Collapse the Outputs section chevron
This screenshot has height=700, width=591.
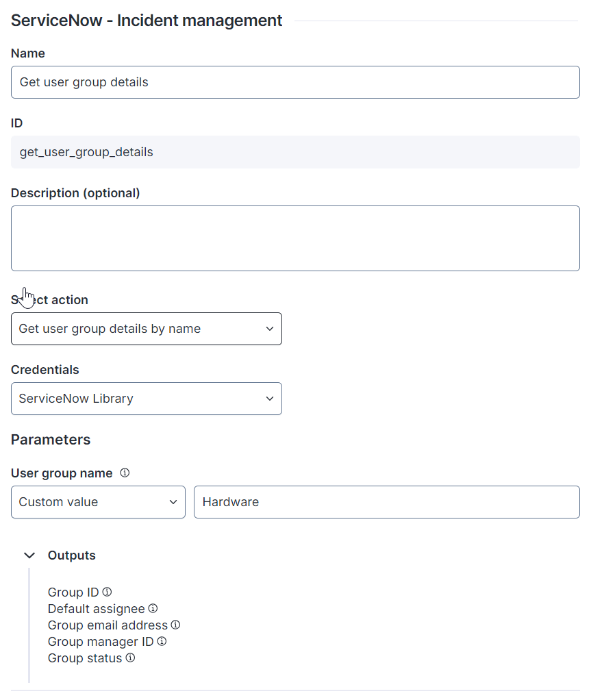tap(29, 555)
